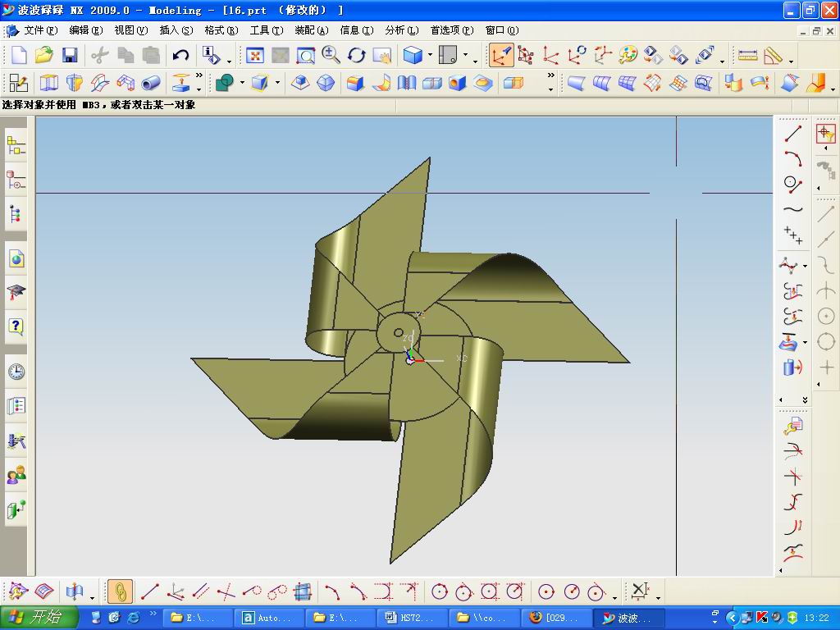Viewport: 840px width, 630px height.
Task: Switch to the Auto... taskbar window
Action: (269, 618)
